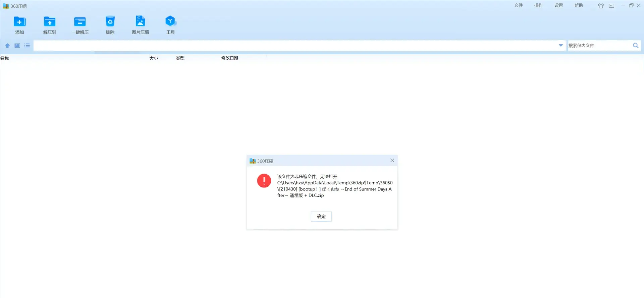Click the 确定 button in dialog
Image resolution: width=644 pixels, height=298 pixels.
(321, 217)
